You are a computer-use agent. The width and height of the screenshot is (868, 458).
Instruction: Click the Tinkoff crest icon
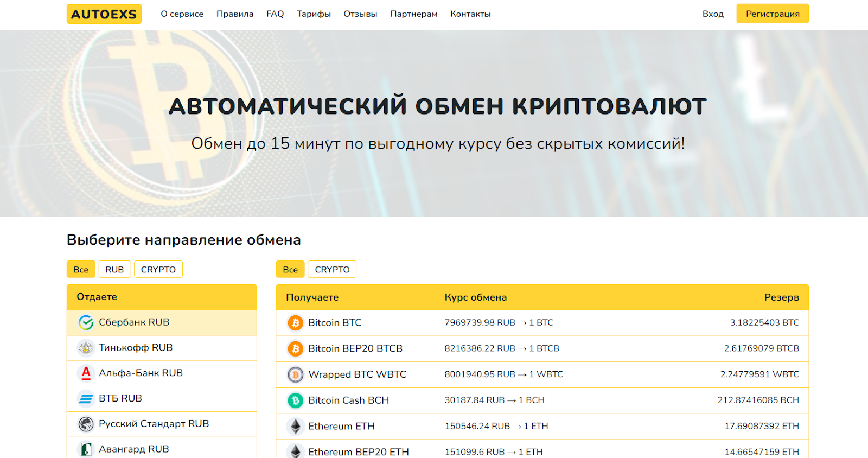(86, 348)
